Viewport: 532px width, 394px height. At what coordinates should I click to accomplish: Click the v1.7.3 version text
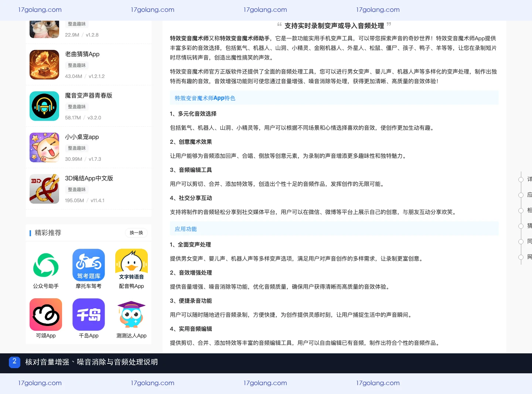pos(95,159)
